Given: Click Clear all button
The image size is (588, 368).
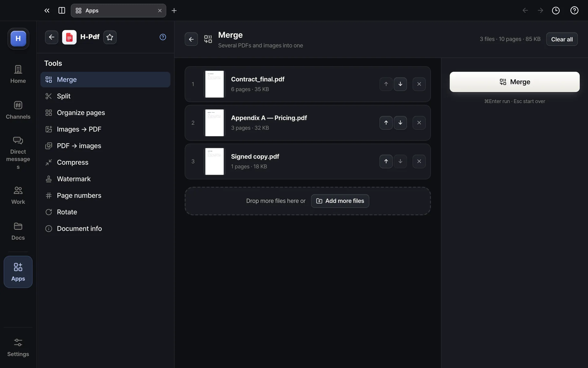Looking at the screenshot, I should click(562, 39).
